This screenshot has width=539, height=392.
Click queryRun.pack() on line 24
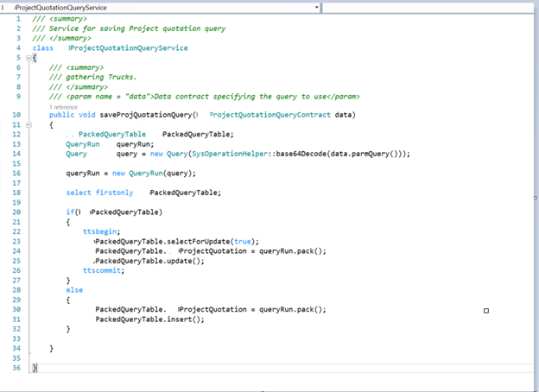click(x=291, y=251)
